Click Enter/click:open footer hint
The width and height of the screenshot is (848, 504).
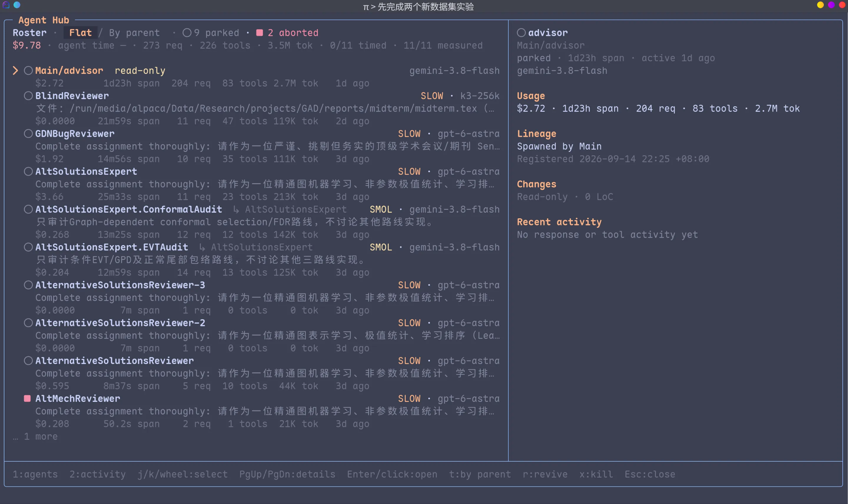pos(392,475)
